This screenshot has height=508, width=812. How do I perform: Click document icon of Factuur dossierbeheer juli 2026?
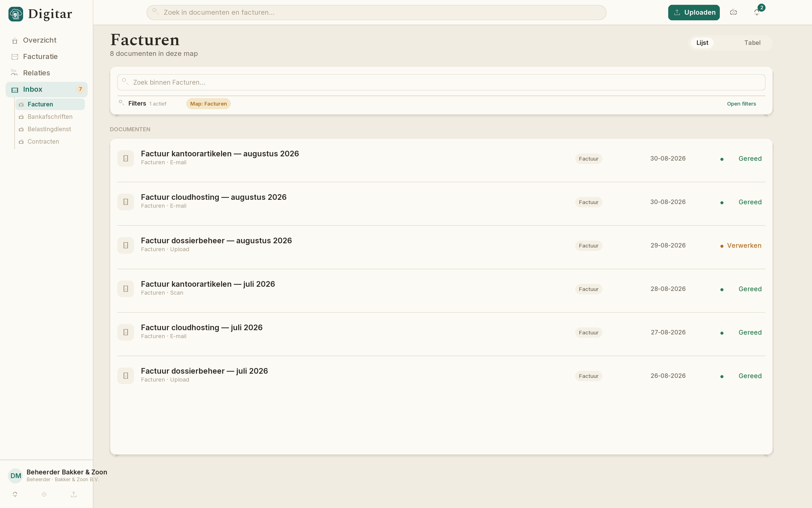tap(126, 376)
